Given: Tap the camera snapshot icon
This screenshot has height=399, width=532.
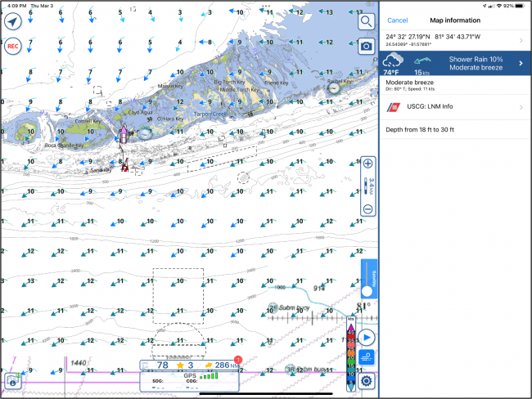Looking at the screenshot, I should click(x=367, y=46).
